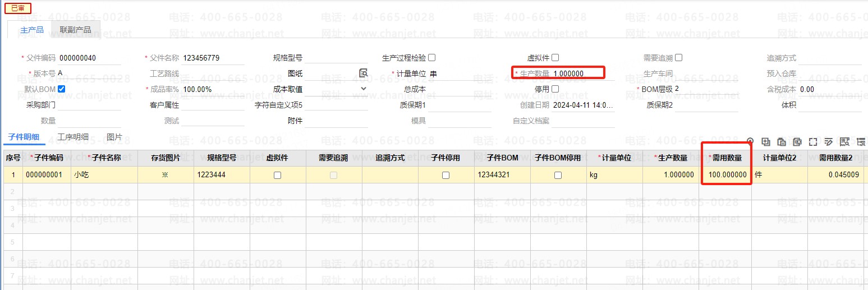Select the kg unit cell
This screenshot has height=290, width=868.
(614, 175)
